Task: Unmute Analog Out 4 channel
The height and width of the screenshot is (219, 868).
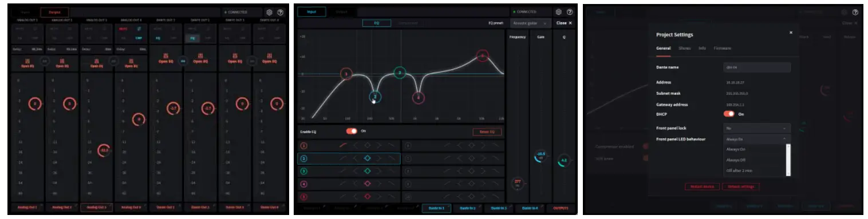Action: point(124,29)
